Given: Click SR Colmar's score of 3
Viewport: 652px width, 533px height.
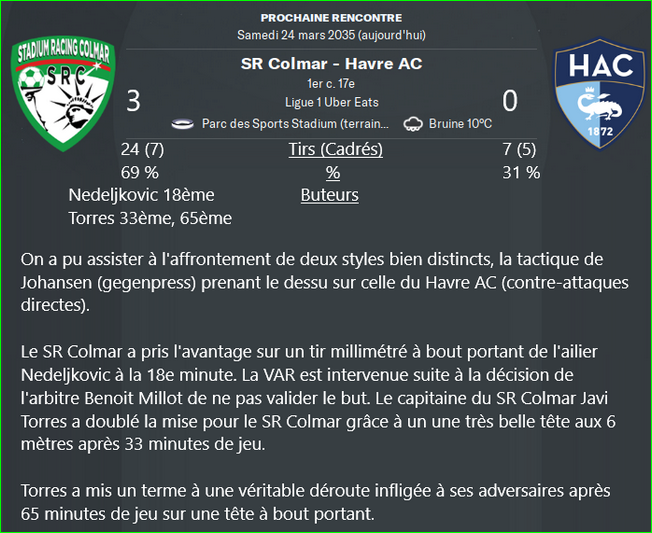Looking at the screenshot, I should pyautogui.click(x=133, y=101).
